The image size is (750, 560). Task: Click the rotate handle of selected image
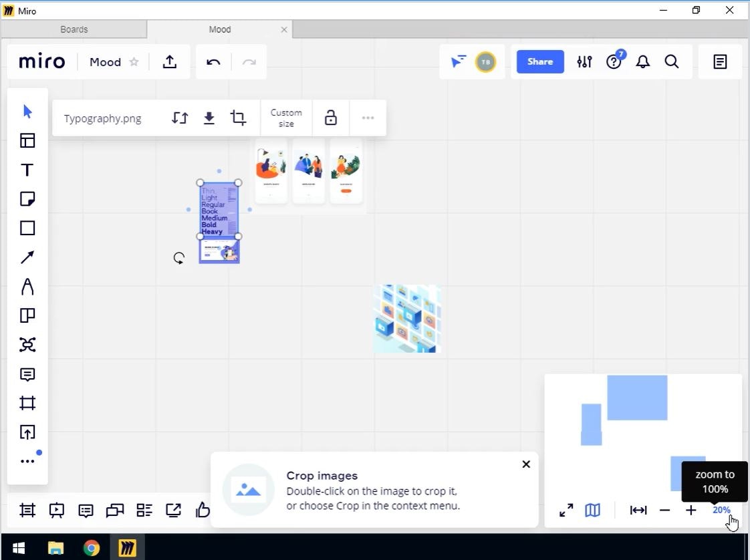179,258
